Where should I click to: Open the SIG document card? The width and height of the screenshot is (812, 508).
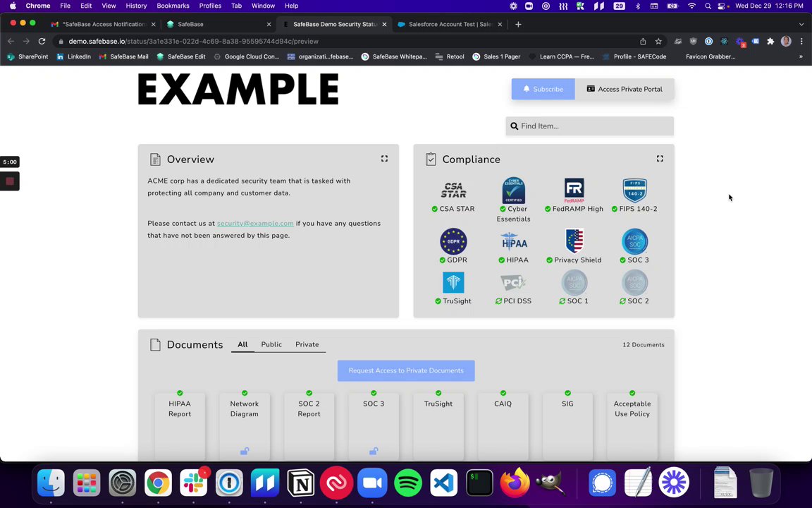[x=567, y=426]
